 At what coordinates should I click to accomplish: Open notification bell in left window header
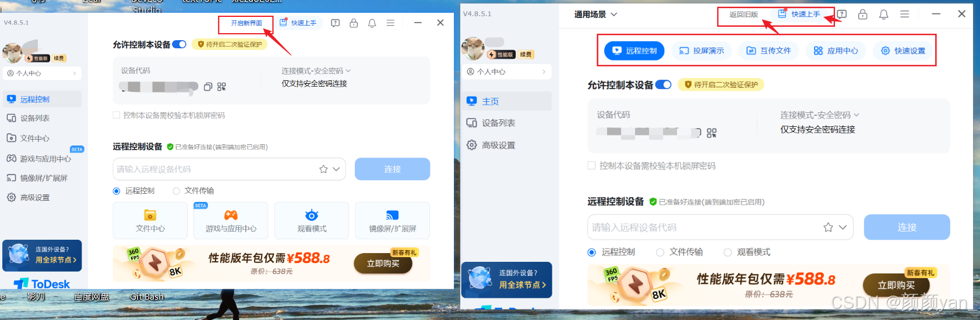click(372, 23)
